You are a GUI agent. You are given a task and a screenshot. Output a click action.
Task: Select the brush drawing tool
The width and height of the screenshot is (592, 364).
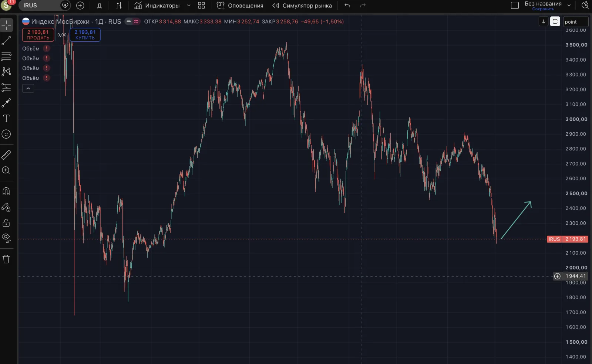pos(6,103)
